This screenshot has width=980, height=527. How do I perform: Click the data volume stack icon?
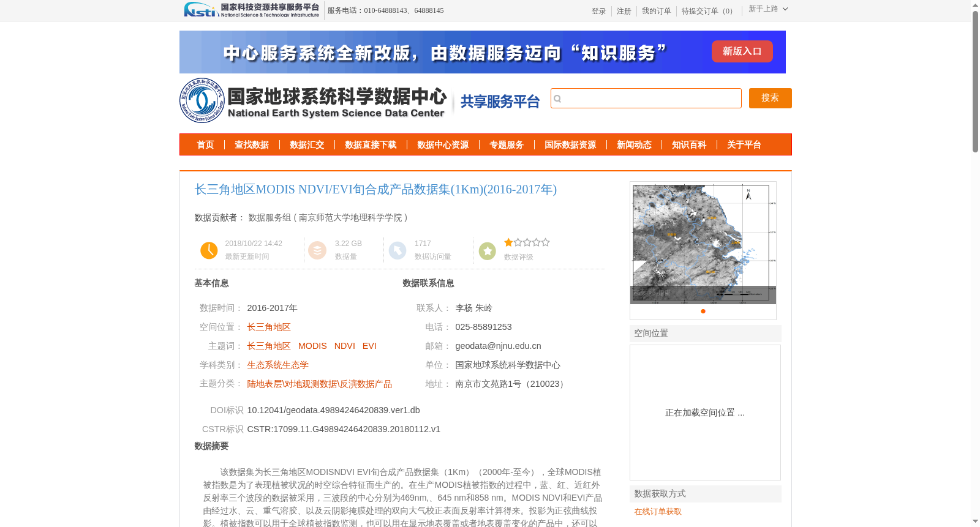click(317, 250)
